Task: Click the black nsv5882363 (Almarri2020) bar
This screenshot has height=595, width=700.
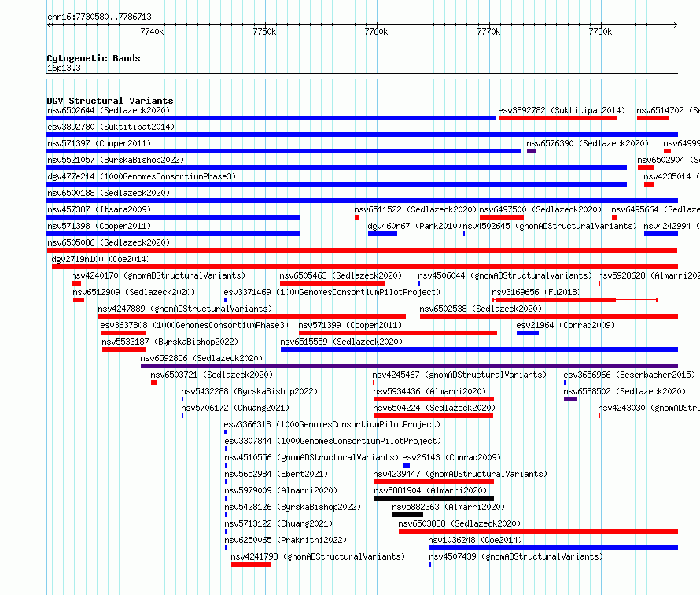Action: click(x=407, y=515)
